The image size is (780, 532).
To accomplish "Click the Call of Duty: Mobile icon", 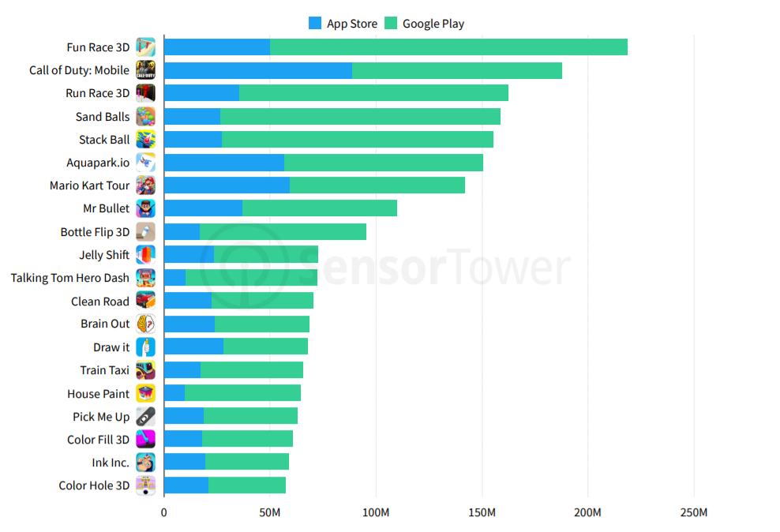I will [146, 70].
